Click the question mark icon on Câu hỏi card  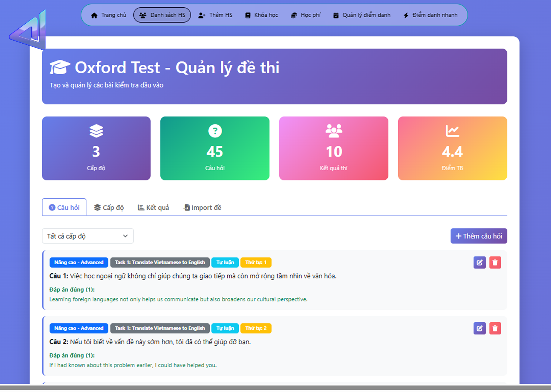[x=215, y=131]
